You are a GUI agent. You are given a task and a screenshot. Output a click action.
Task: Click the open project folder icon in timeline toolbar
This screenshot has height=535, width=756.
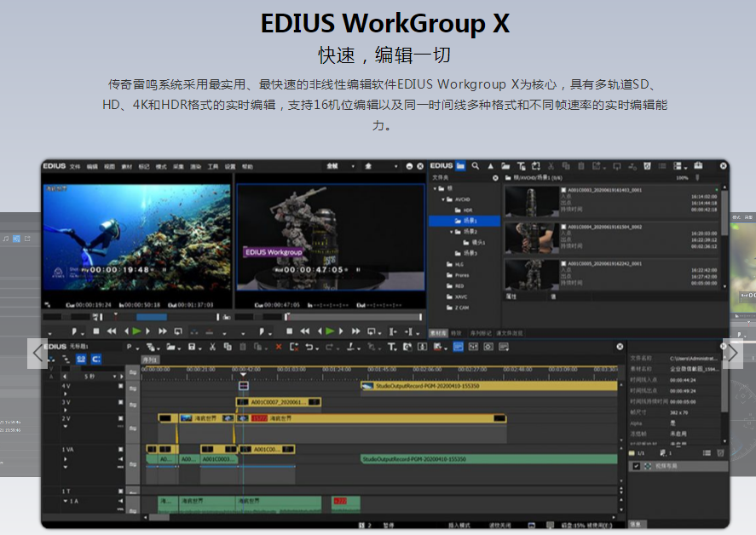click(171, 347)
